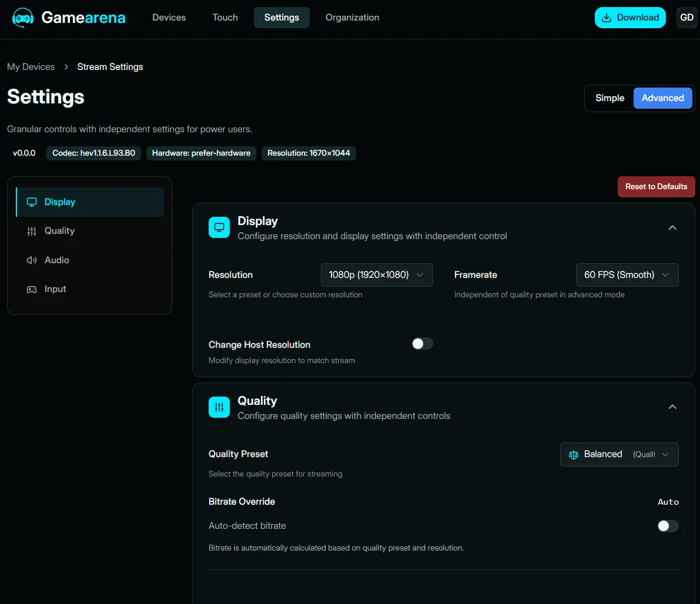
Task: Click the Settings page heading
Action: click(45, 97)
